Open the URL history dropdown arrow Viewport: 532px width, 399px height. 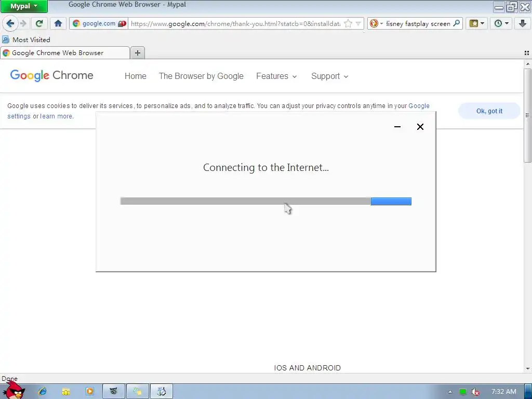[x=358, y=23]
